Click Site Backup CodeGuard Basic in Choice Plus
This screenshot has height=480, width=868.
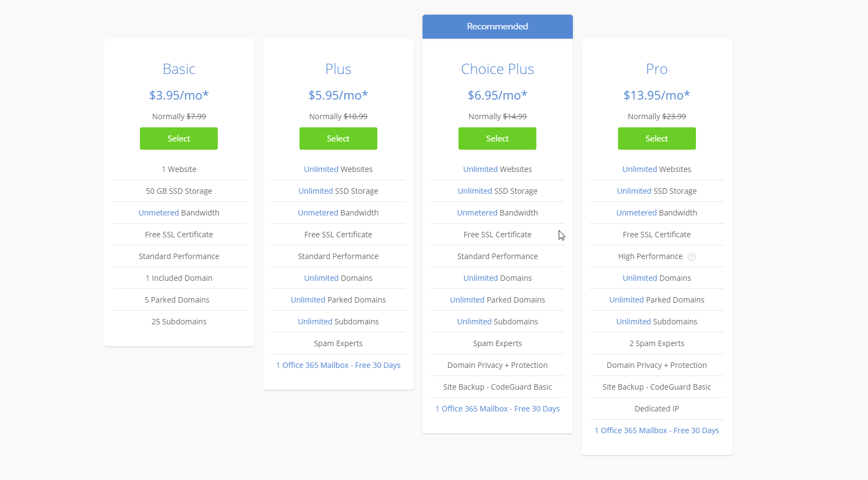(x=497, y=387)
